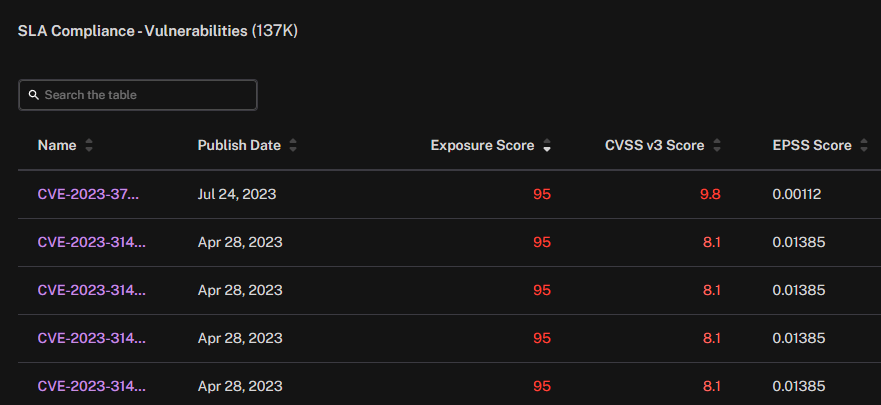This screenshot has width=881, height=405.
Task: Select the 9.8 CVSS score cell
Action: pyautogui.click(x=710, y=194)
